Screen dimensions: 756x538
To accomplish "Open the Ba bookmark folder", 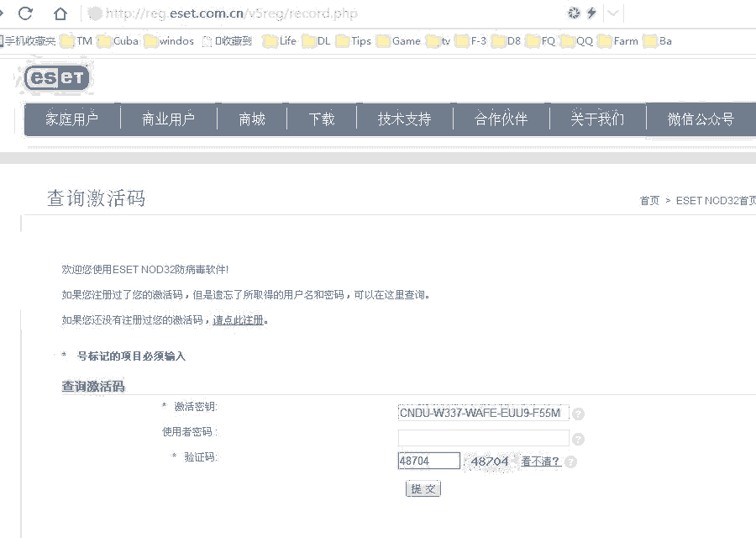I will (658, 41).
